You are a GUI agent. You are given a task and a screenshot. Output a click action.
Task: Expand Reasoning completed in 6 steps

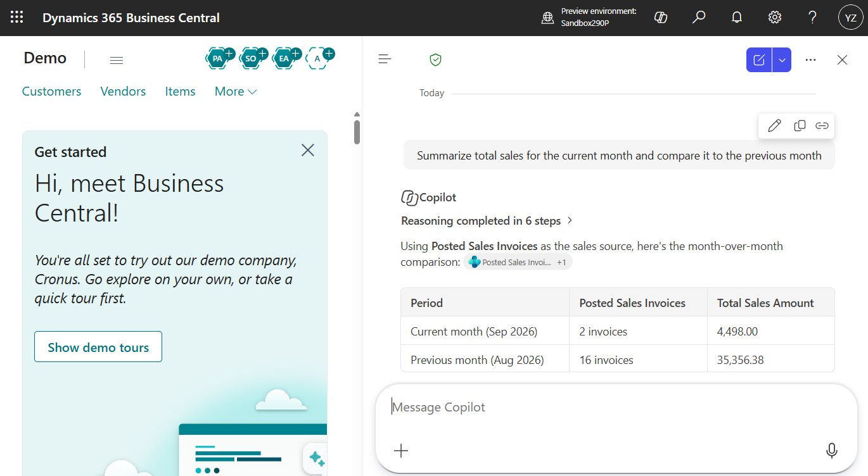pyautogui.click(x=487, y=221)
